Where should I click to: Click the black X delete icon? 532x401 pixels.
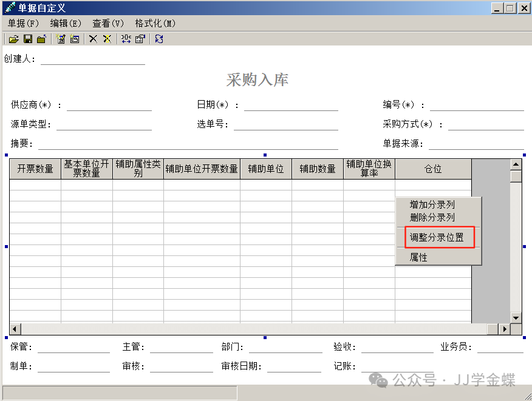pyautogui.click(x=93, y=39)
